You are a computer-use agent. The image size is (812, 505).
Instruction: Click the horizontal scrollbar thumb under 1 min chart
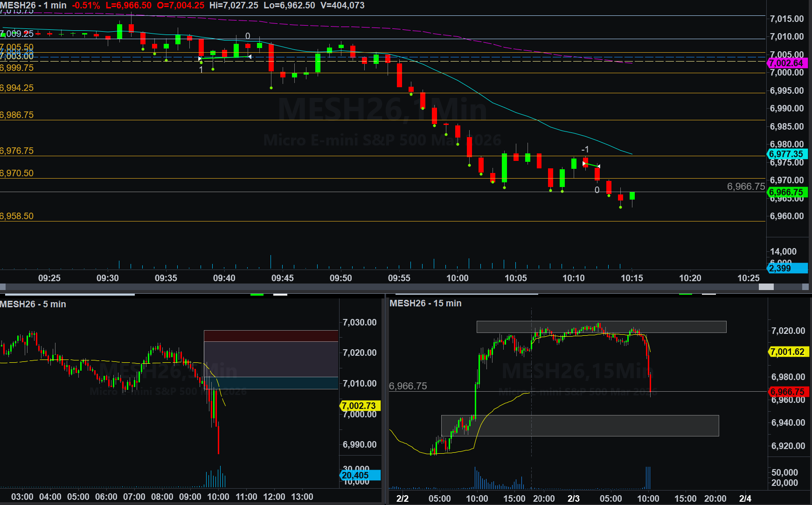point(766,287)
